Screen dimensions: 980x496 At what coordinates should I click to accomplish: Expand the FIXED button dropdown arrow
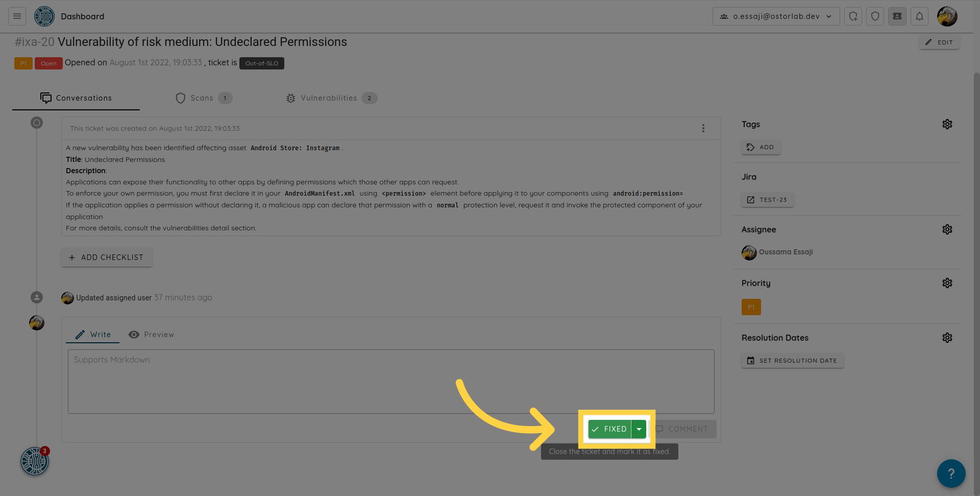click(x=639, y=429)
